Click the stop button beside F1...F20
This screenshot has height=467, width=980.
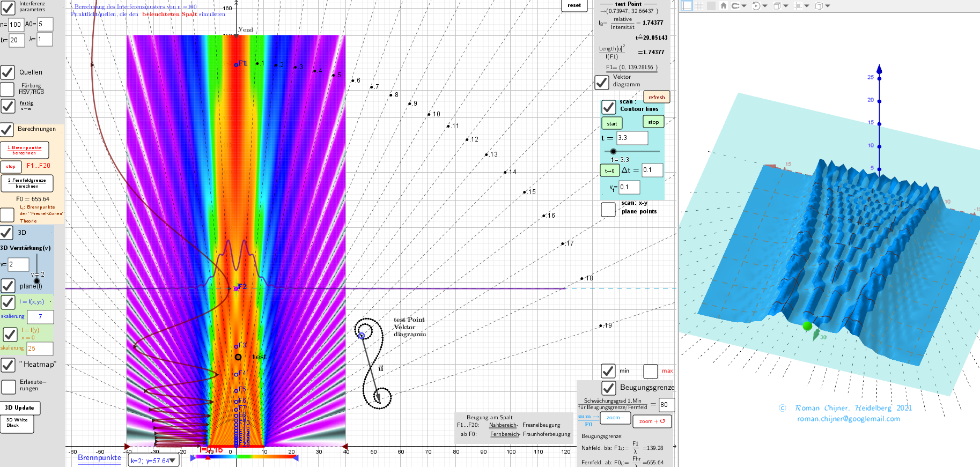11,167
